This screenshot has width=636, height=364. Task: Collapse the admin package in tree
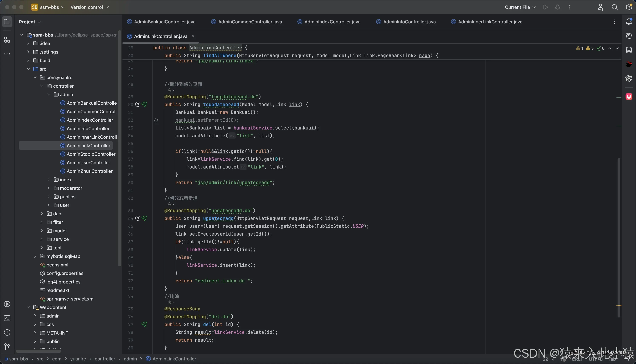pyautogui.click(x=48, y=95)
